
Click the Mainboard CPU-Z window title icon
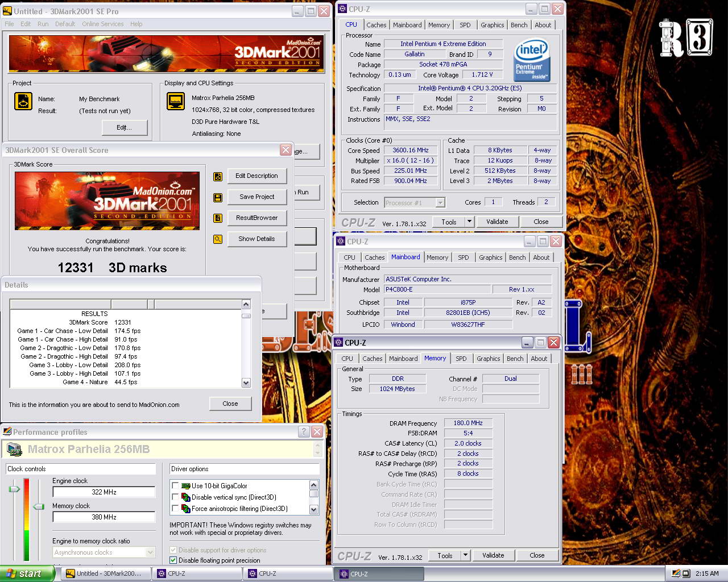[x=341, y=242]
